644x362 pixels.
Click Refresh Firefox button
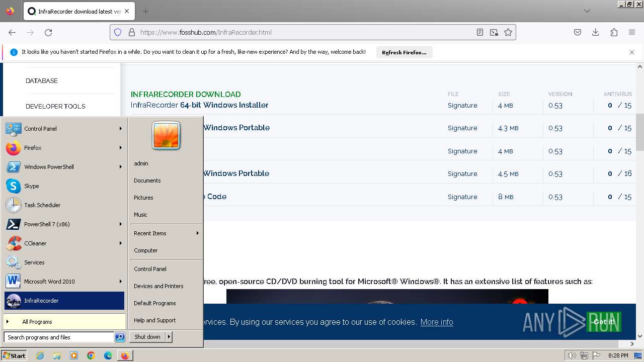point(404,52)
